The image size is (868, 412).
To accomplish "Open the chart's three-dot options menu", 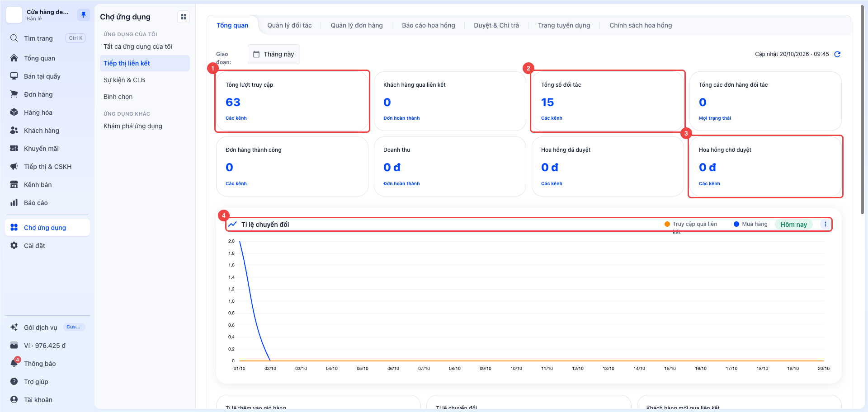I will (826, 224).
